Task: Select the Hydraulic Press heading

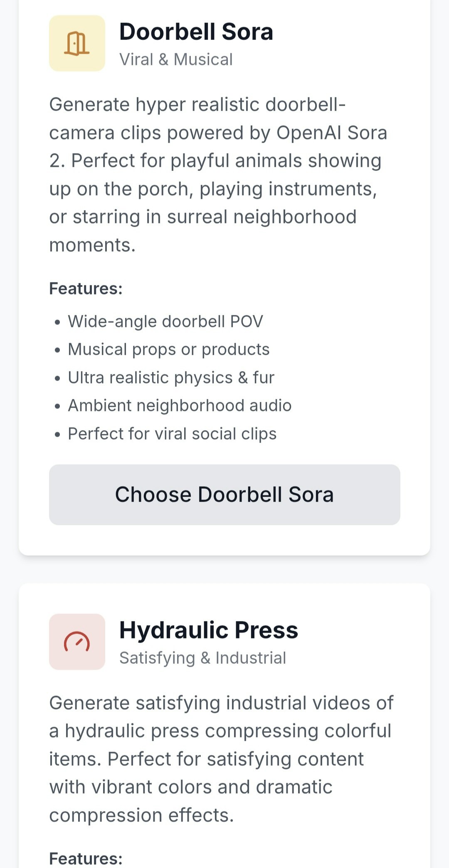Action: tap(209, 630)
